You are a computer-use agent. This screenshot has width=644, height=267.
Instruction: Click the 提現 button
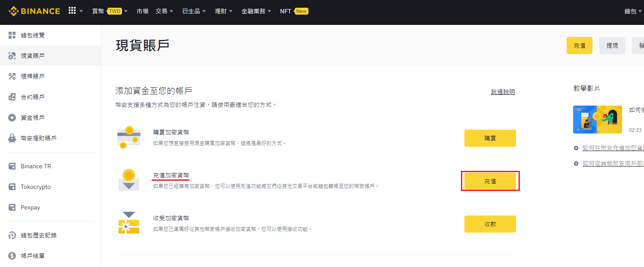coord(612,46)
